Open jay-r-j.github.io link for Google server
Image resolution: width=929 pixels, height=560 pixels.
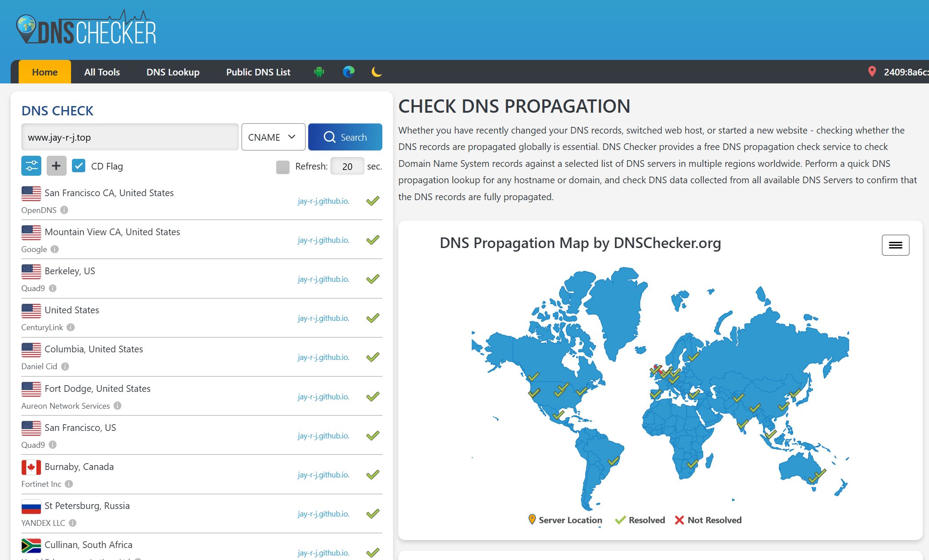click(323, 240)
